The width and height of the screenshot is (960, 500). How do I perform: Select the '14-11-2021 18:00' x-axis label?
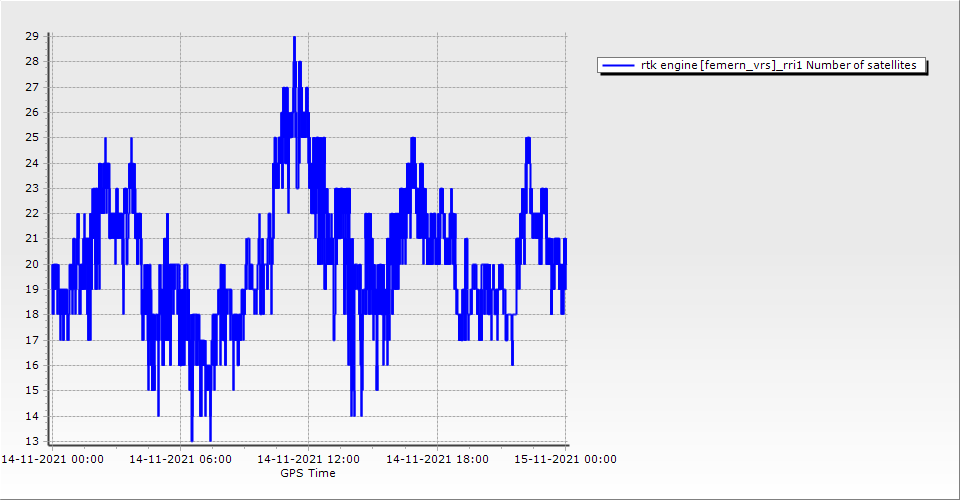point(437,459)
